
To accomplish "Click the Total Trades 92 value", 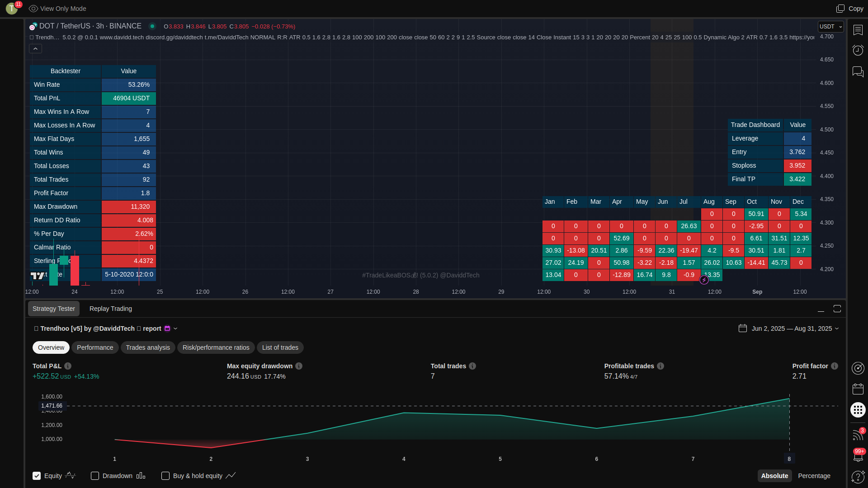I will [129, 179].
